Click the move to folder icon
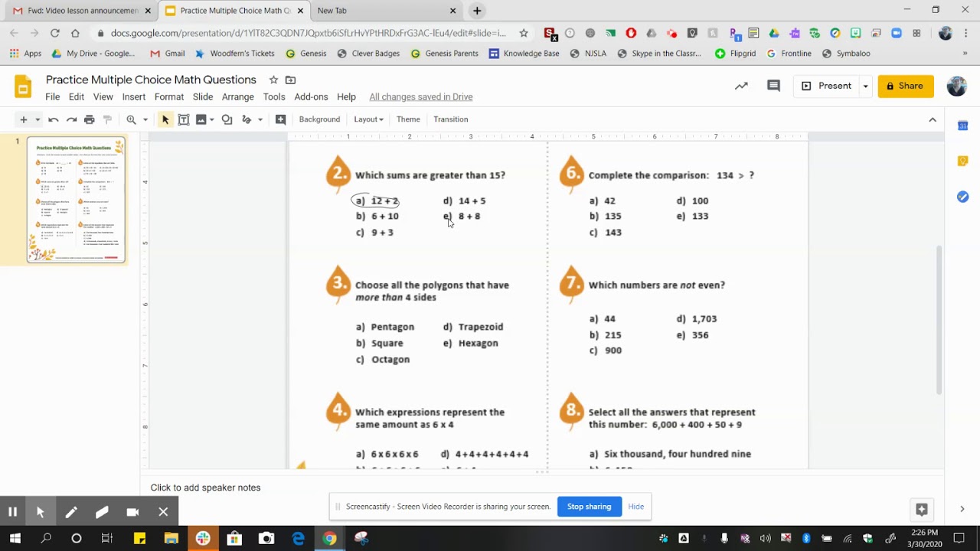This screenshot has height=551, width=980. pos(290,80)
